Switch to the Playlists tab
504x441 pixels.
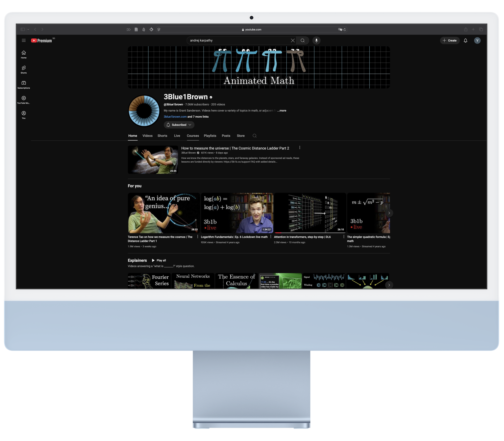210,136
